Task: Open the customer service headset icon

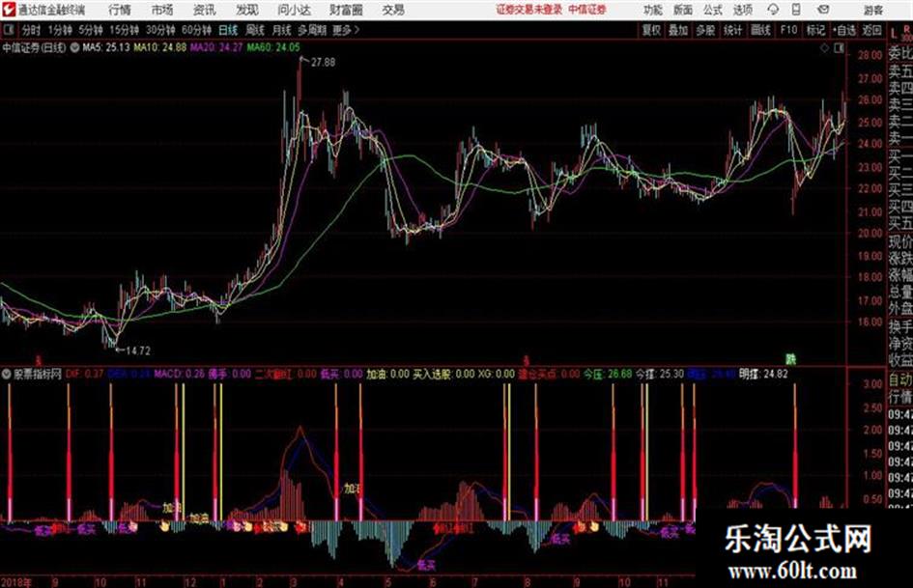Action: pyautogui.click(x=773, y=10)
